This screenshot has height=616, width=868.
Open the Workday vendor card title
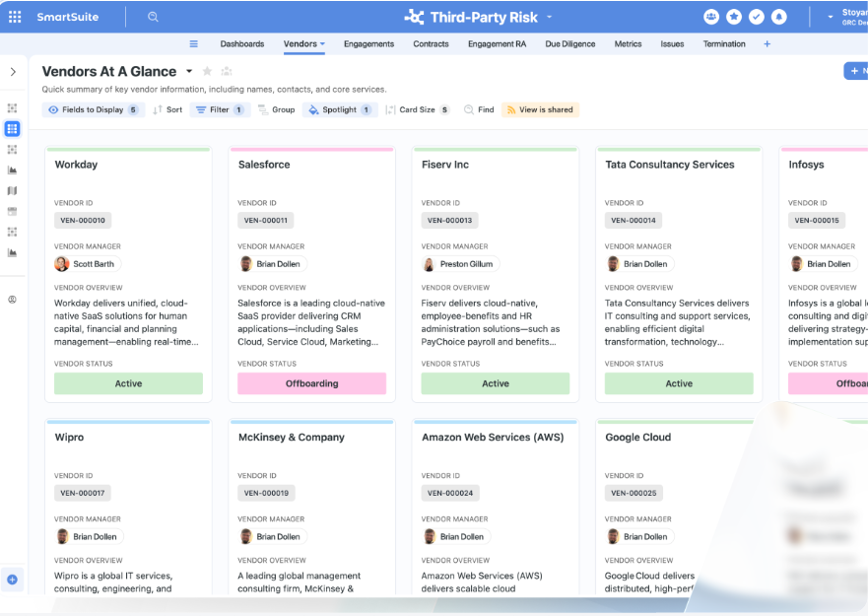77,165
